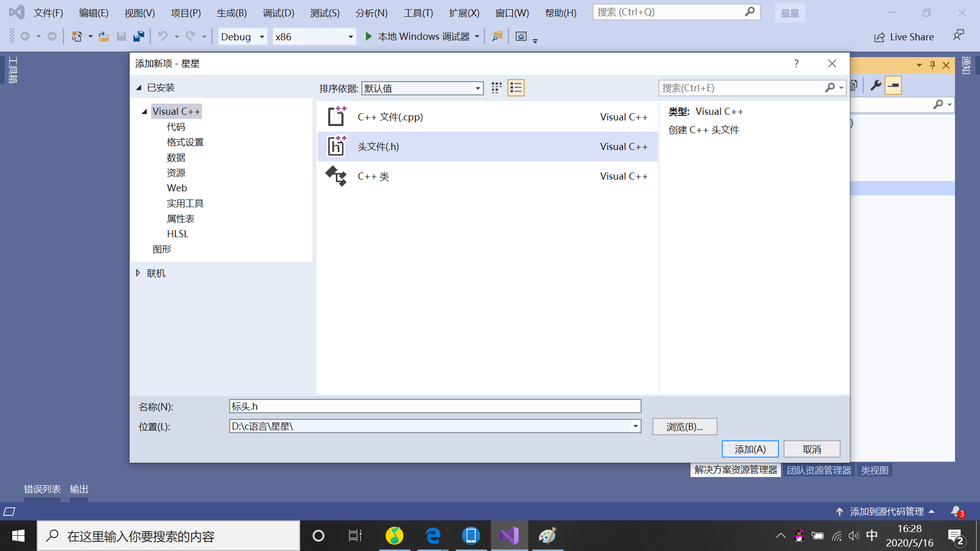
Task: Click the 浏览(B)... button
Action: 684,427
